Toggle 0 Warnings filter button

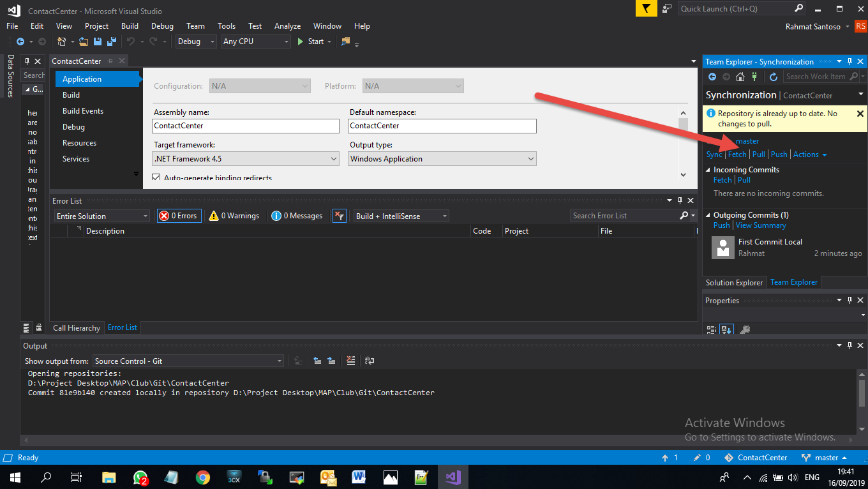click(x=234, y=216)
